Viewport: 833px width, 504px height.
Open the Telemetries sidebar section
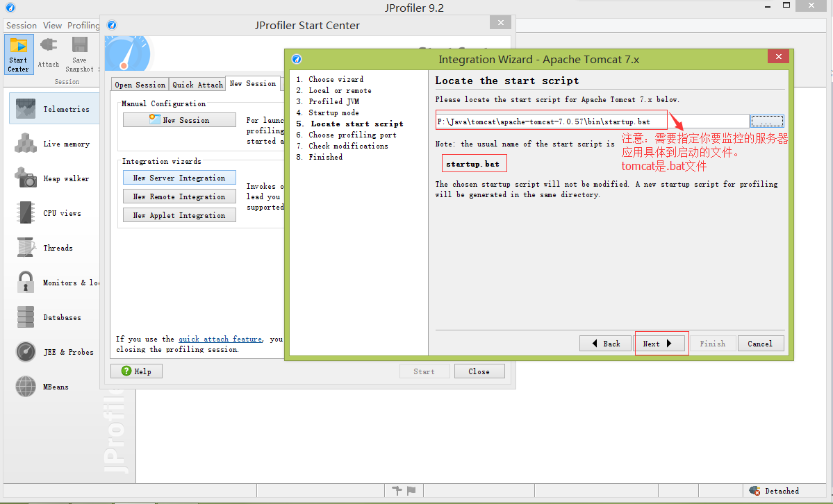(x=54, y=108)
